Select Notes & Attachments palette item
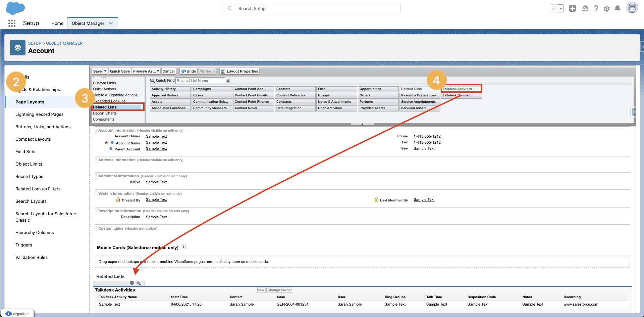The height and width of the screenshot is (317, 644). (337, 102)
